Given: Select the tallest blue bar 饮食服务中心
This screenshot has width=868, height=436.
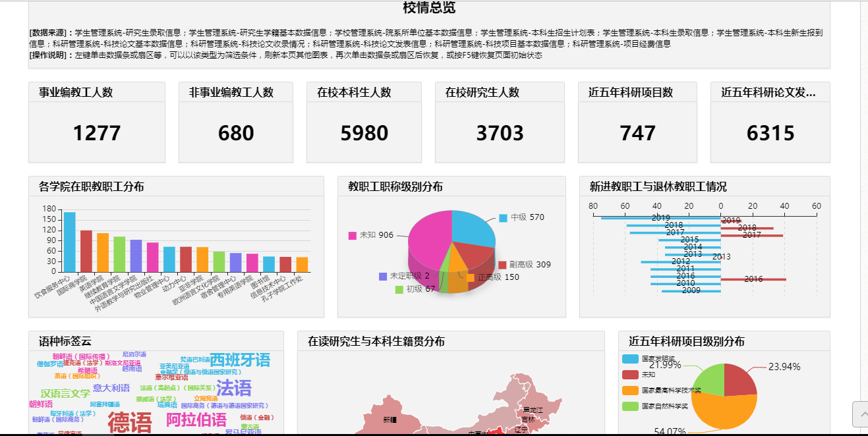Looking at the screenshot, I should [69, 241].
